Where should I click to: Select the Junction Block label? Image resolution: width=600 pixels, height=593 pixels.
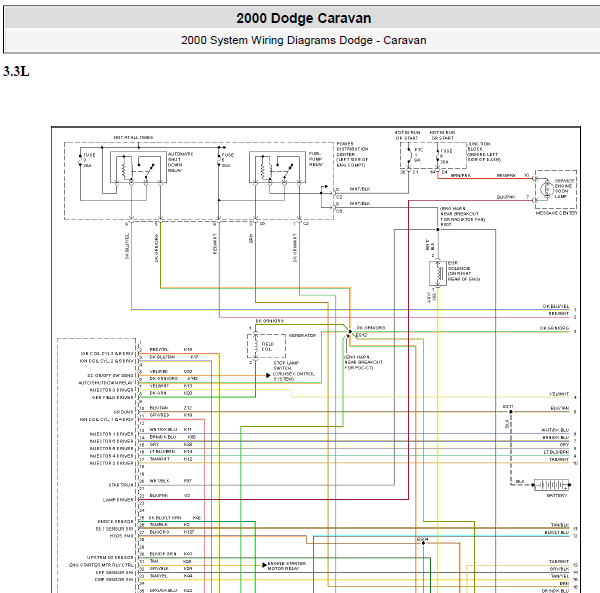(x=483, y=152)
